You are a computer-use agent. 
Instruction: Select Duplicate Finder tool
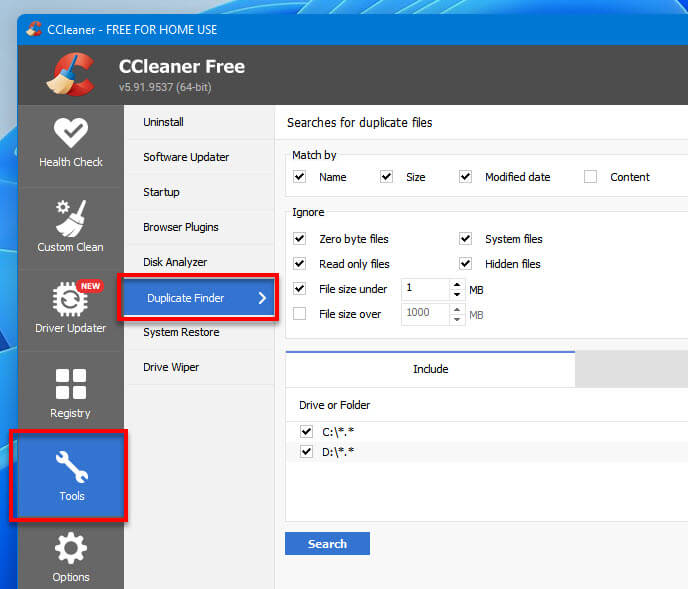tap(200, 298)
